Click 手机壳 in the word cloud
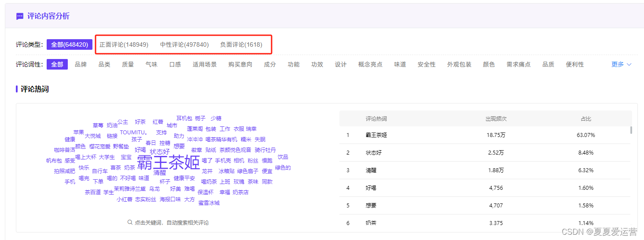The width and height of the screenshot is (644, 240). click(223, 161)
